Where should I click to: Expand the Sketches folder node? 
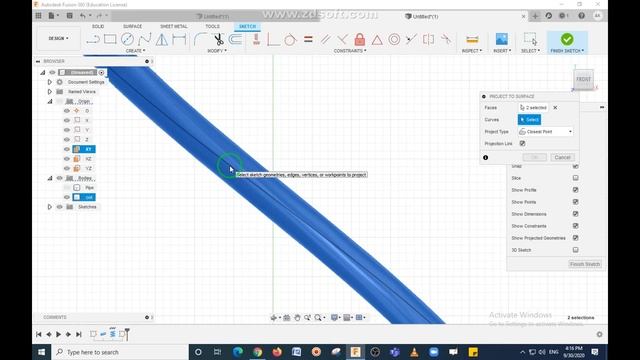pos(50,207)
